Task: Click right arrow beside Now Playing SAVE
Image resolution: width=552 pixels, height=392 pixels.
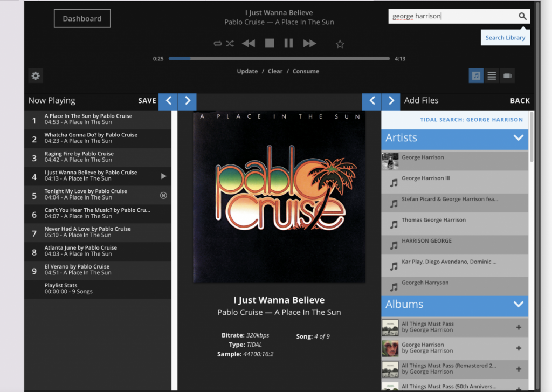Action: click(x=187, y=101)
